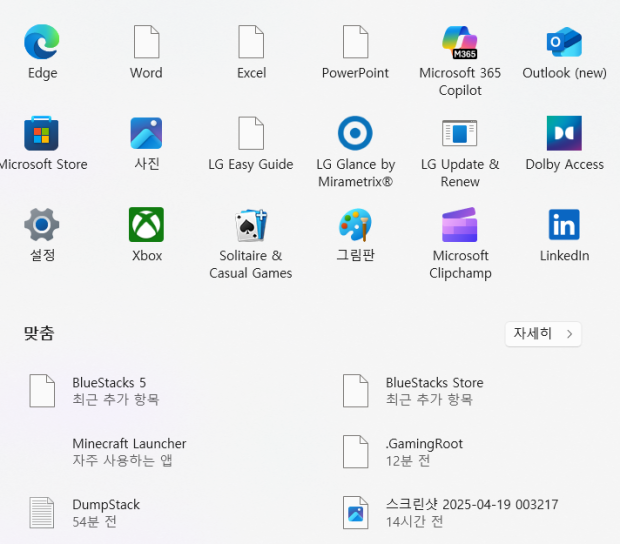Screen dimensions: 620x544
Task: Open Outlook (new) mail app
Action: tap(564, 42)
